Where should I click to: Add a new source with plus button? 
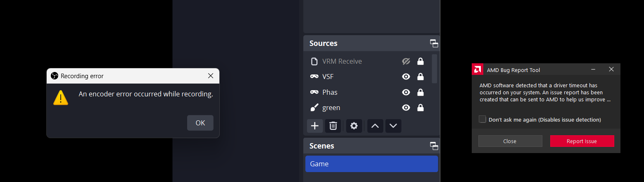(x=315, y=126)
